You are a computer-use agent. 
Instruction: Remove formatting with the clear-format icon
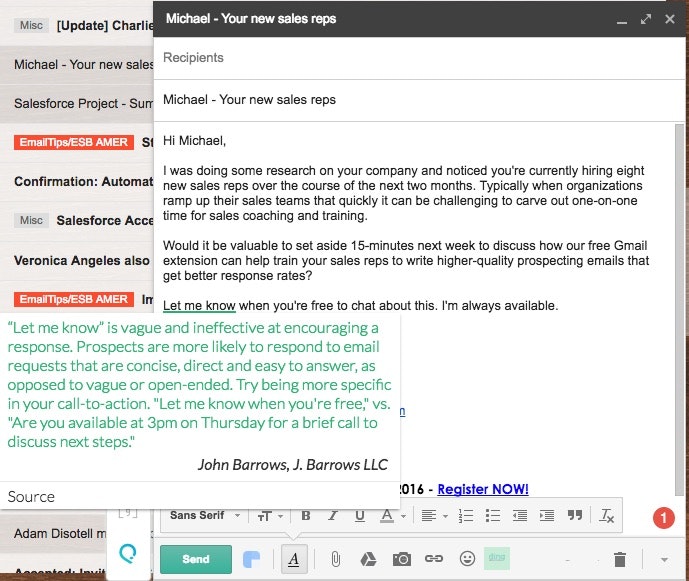pos(607,516)
